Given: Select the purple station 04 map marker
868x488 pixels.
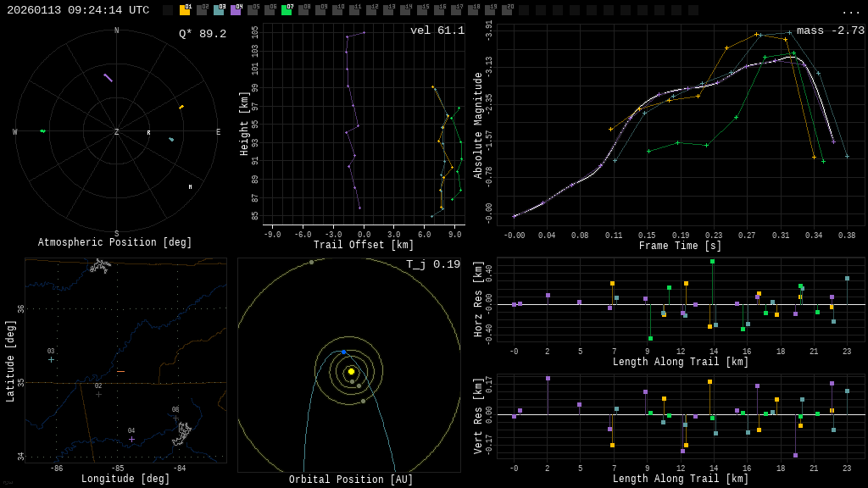Looking at the screenshot, I should coord(131,439).
